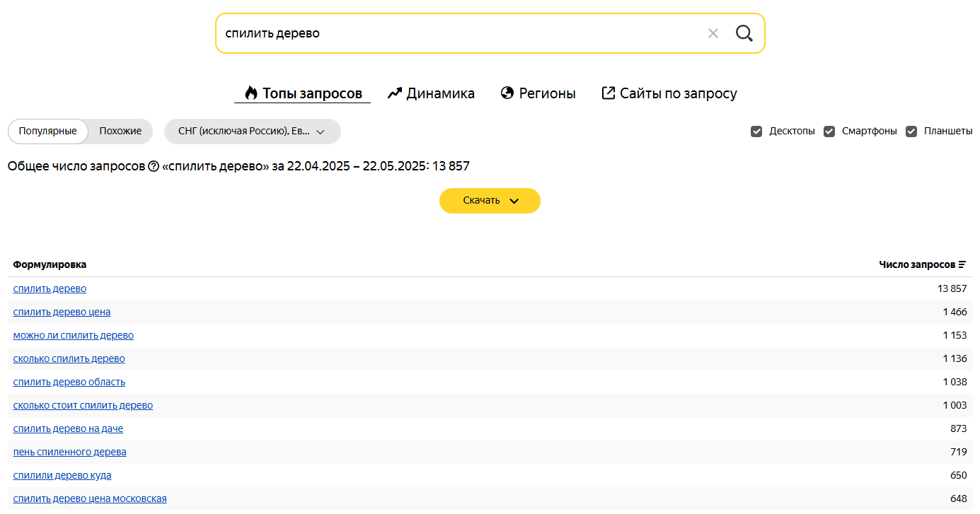Open the спилить дерево область link
The height and width of the screenshot is (514, 980).
[x=69, y=382]
